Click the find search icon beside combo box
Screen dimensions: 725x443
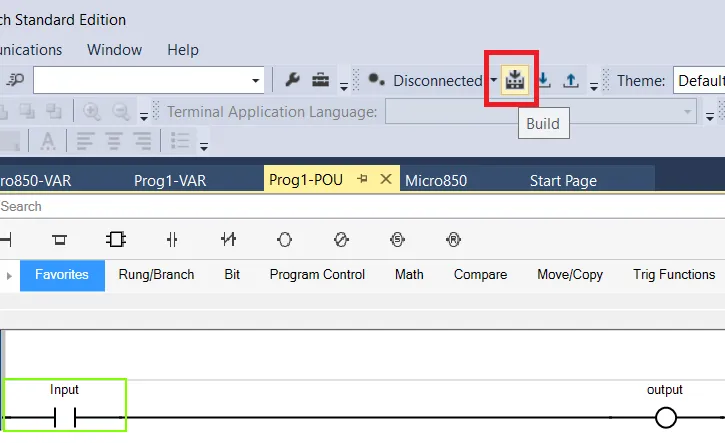(x=15, y=80)
